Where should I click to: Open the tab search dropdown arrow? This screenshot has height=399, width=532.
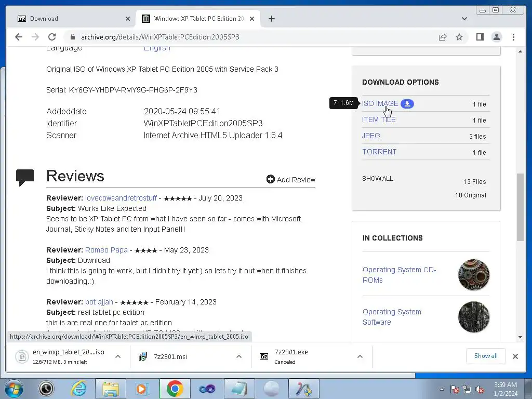click(464, 19)
